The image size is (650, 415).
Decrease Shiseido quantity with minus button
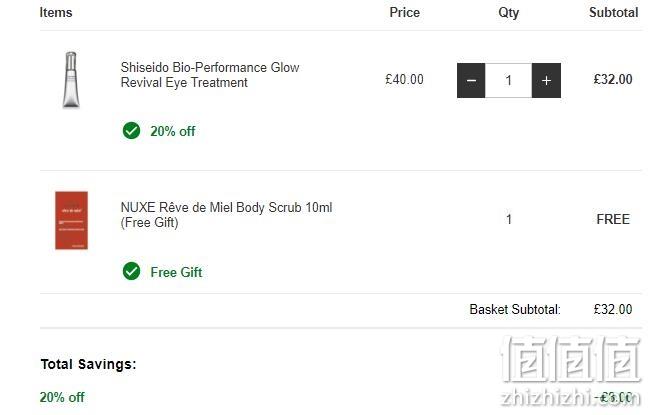coord(471,80)
